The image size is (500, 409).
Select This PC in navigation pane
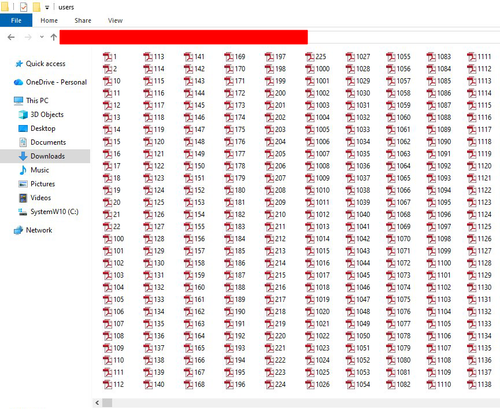pyautogui.click(x=31, y=100)
